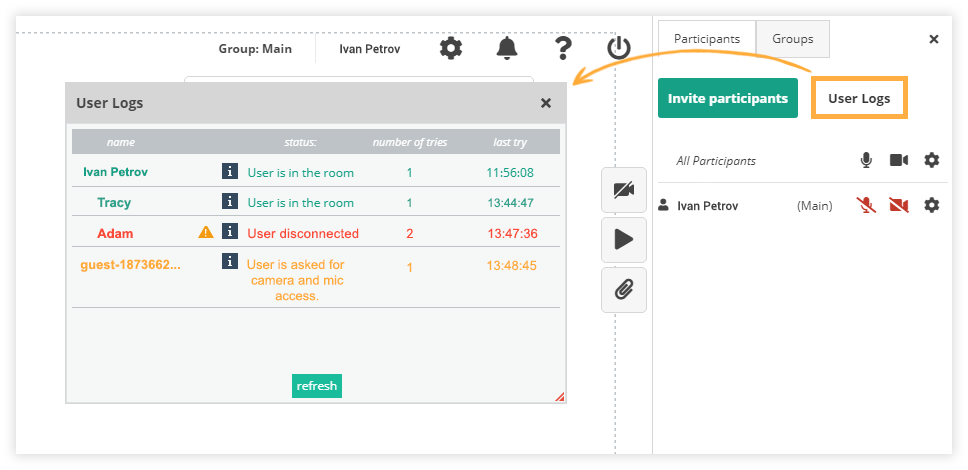
Task: Click guest-1873662... name in logs
Action: click(130, 266)
